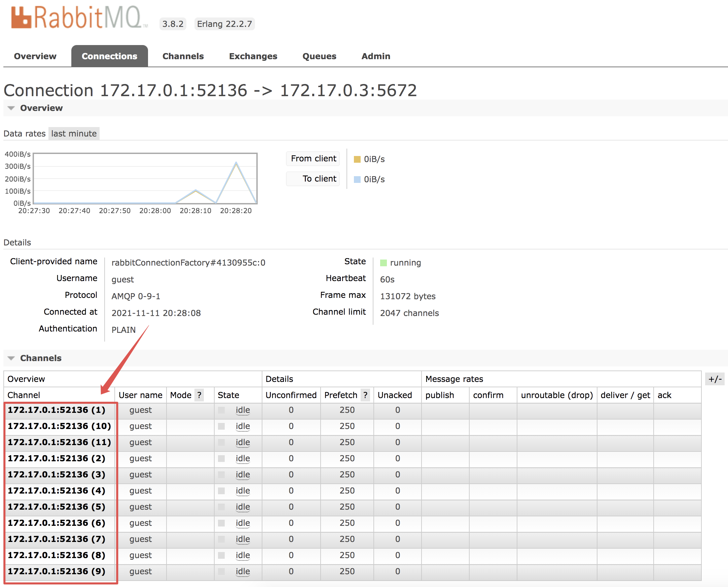Select the last minute data rates option
The height and width of the screenshot is (587, 728).
tap(74, 133)
